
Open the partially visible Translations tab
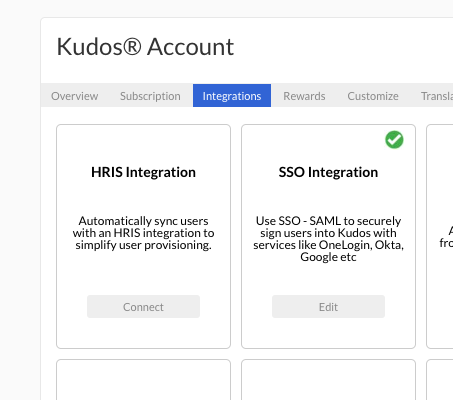coord(437,96)
